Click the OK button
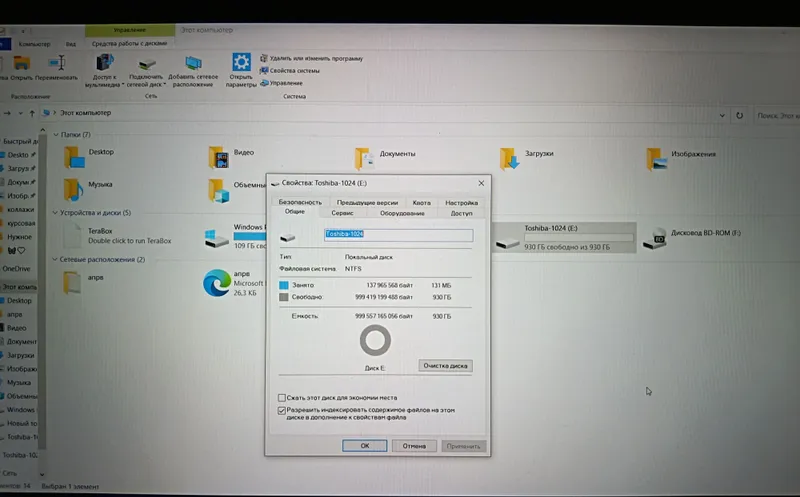The width and height of the screenshot is (800, 497). pyautogui.click(x=364, y=445)
